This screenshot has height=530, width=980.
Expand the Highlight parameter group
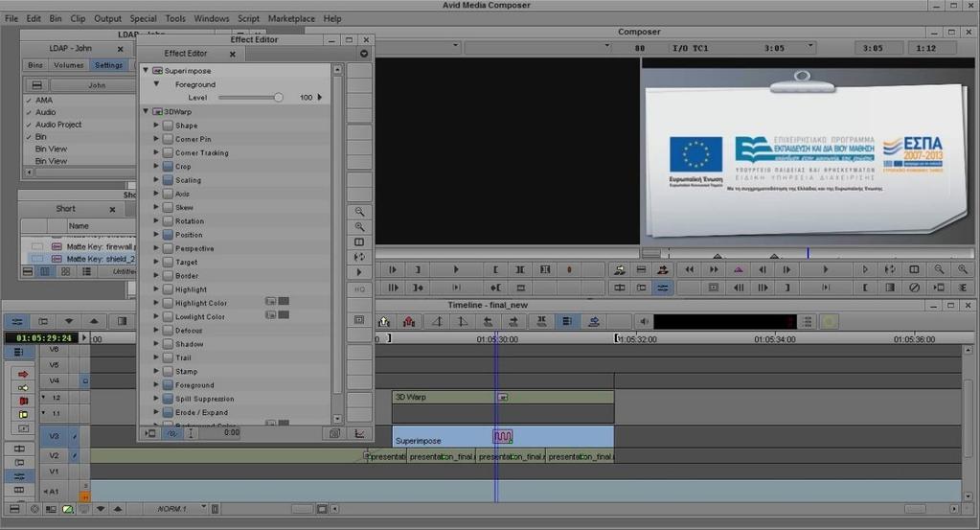coord(156,289)
